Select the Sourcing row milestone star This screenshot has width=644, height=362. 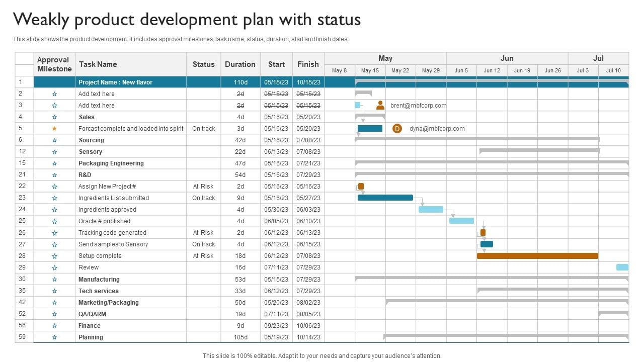click(x=54, y=140)
